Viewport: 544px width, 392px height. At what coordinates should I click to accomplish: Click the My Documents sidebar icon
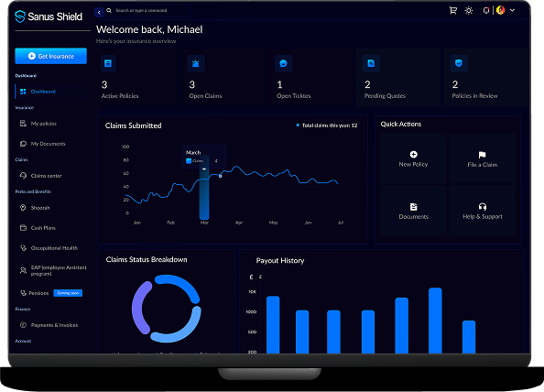pyautogui.click(x=23, y=144)
